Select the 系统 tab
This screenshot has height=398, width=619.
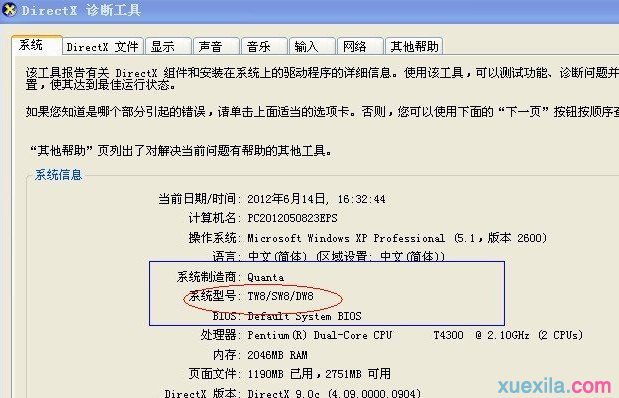[x=37, y=45]
